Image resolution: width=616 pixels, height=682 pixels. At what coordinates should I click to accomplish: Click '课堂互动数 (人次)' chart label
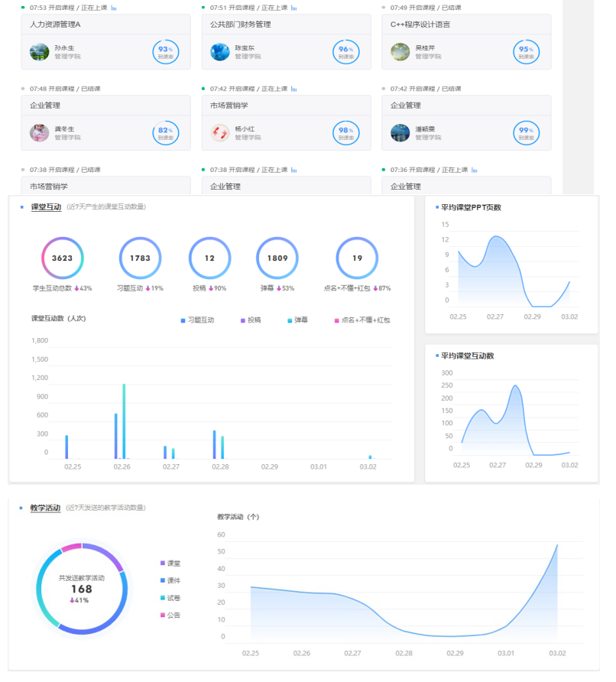[58, 318]
